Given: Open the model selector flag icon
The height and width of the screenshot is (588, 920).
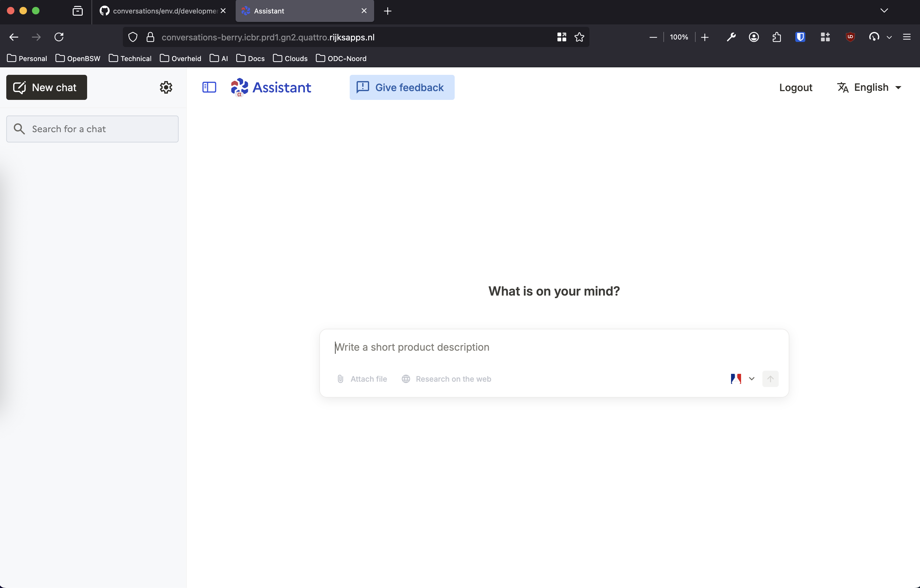Looking at the screenshot, I should point(735,379).
